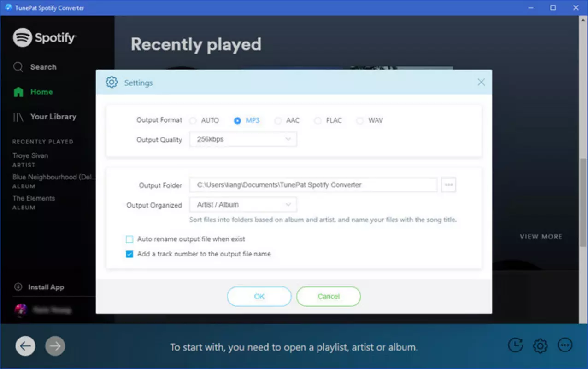Click the Settings dialog gear icon
The height and width of the screenshot is (369, 588).
tap(112, 82)
